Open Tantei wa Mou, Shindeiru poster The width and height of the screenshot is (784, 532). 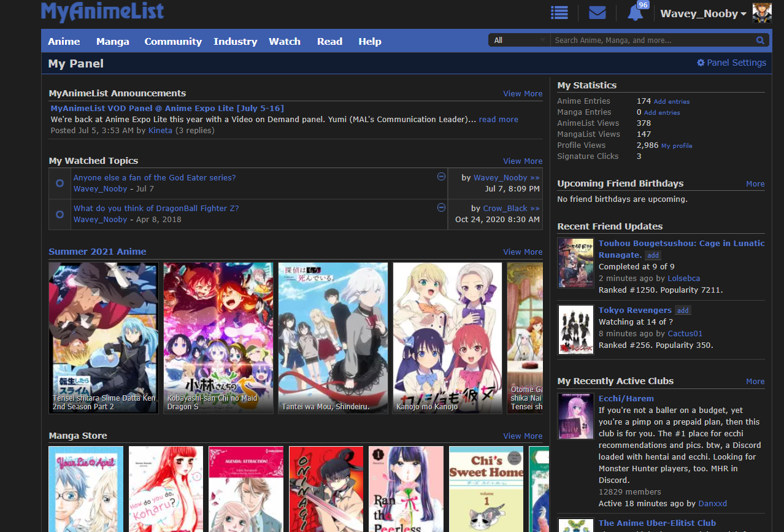[x=333, y=338]
